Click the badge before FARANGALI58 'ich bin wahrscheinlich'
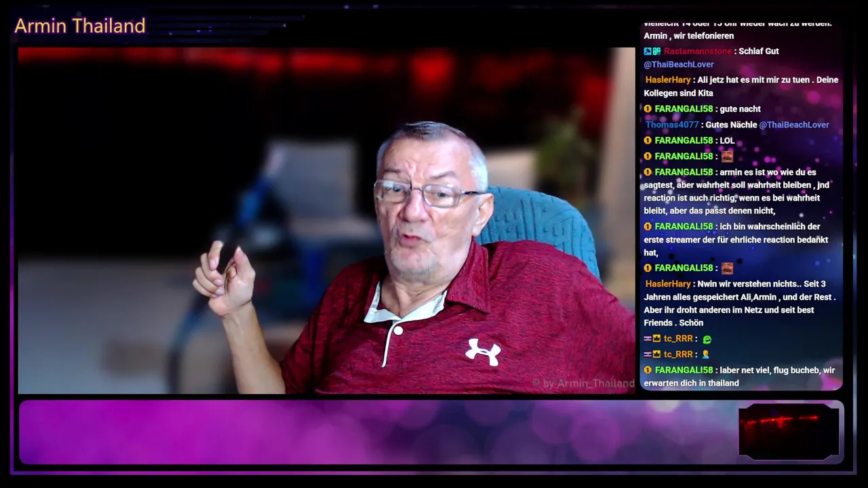 (x=648, y=226)
